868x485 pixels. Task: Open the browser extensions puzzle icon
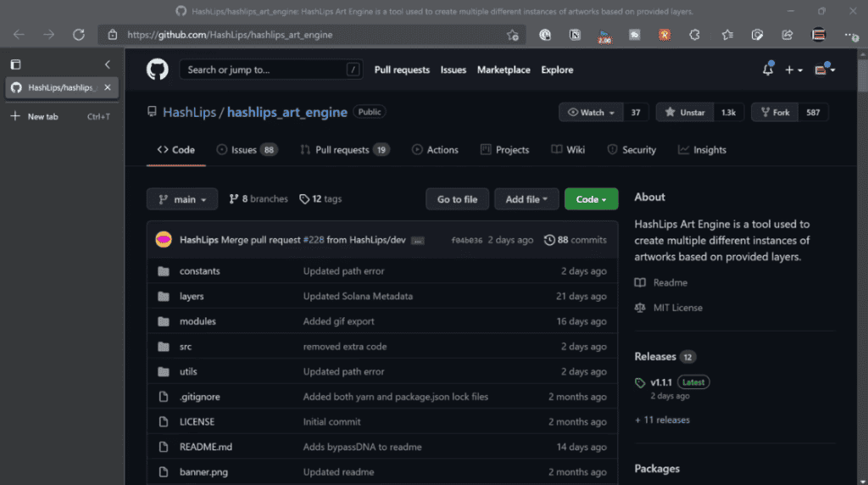694,35
